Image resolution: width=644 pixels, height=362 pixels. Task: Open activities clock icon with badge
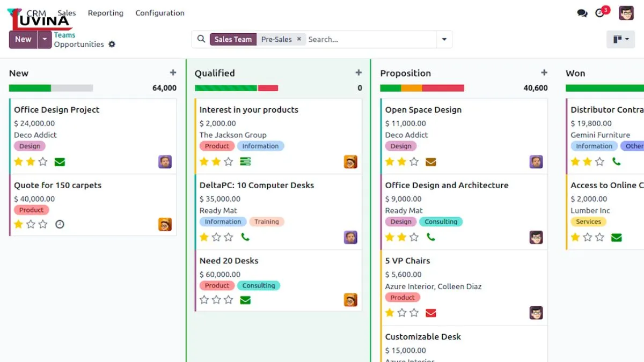600,13
